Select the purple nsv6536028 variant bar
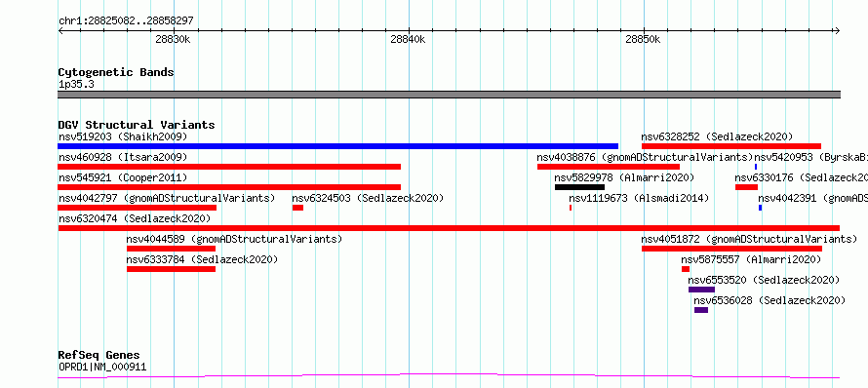 tap(701, 310)
